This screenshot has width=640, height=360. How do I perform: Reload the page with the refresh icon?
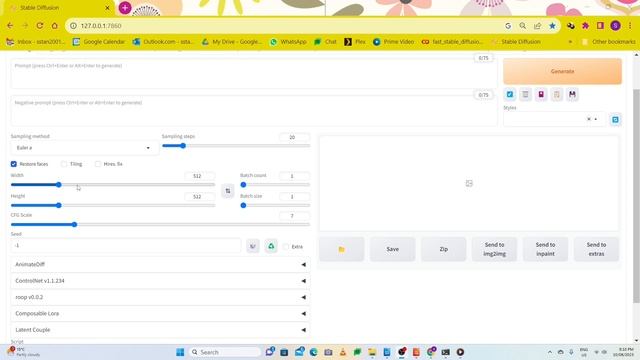[x=40, y=26]
